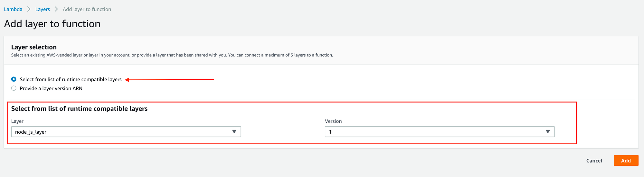Click the layer selection description text
Image resolution: width=644 pixels, height=177 pixels.
[x=172, y=55]
